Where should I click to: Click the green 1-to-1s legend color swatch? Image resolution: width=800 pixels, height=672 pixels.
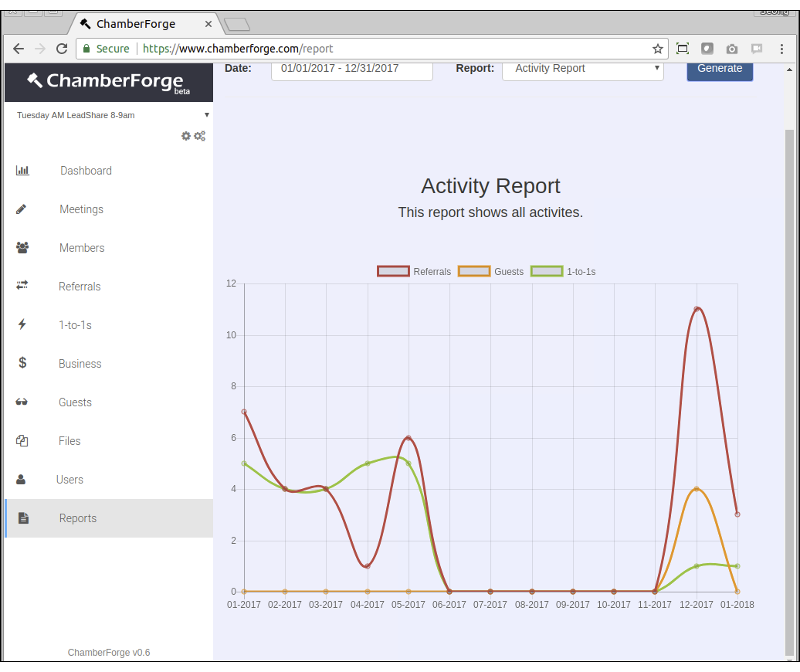(547, 271)
